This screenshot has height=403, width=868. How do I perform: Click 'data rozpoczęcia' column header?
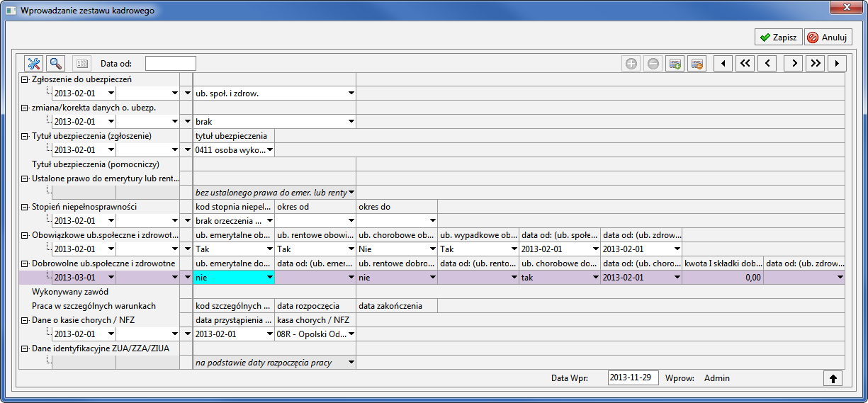coord(315,306)
